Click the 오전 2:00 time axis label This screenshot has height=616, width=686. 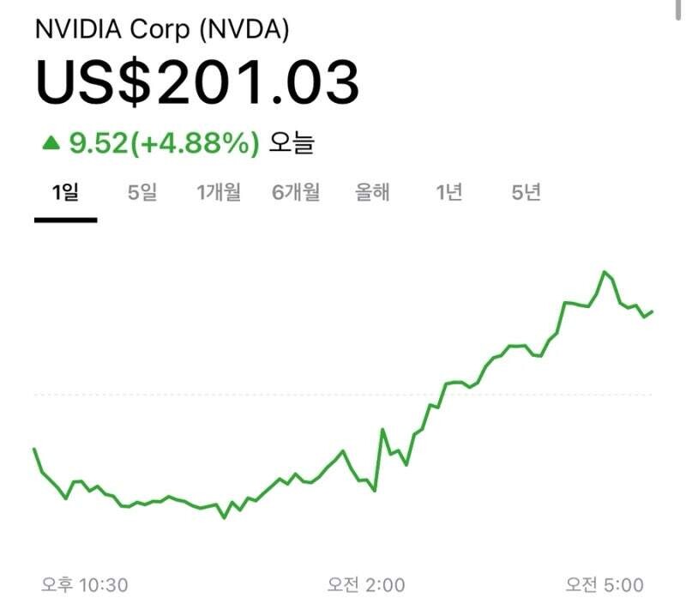(366, 585)
